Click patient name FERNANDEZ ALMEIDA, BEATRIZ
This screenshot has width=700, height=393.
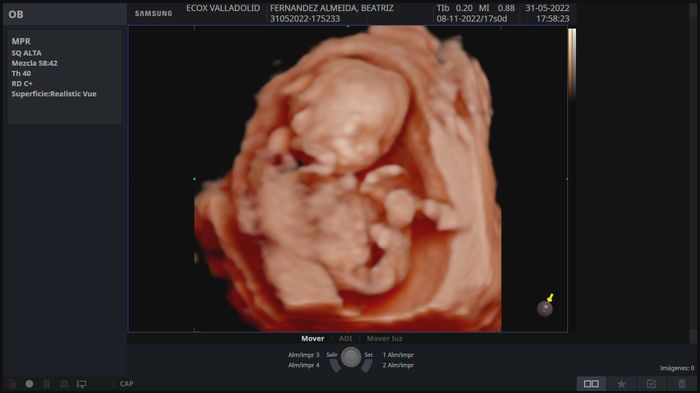[x=332, y=8]
